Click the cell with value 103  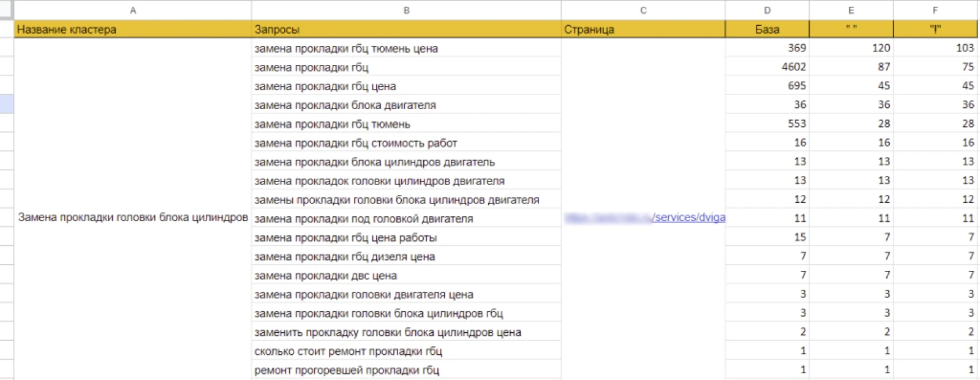935,48
